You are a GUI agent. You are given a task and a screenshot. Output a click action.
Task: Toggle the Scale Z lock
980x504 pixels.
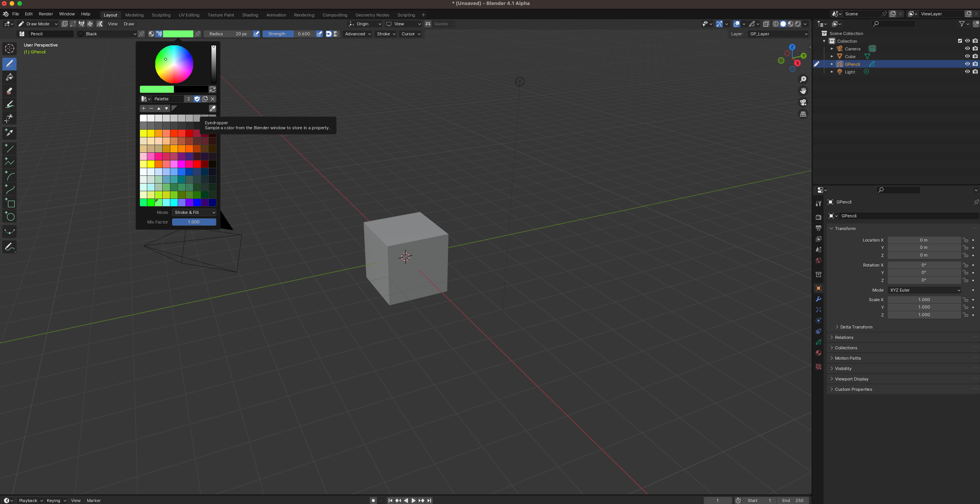click(965, 315)
